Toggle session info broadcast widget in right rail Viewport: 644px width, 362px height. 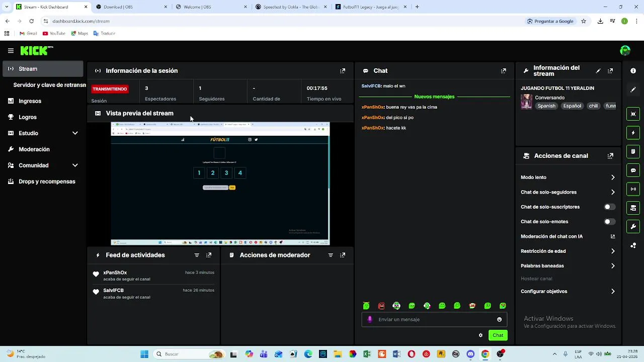pyautogui.click(x=633, y=189)
